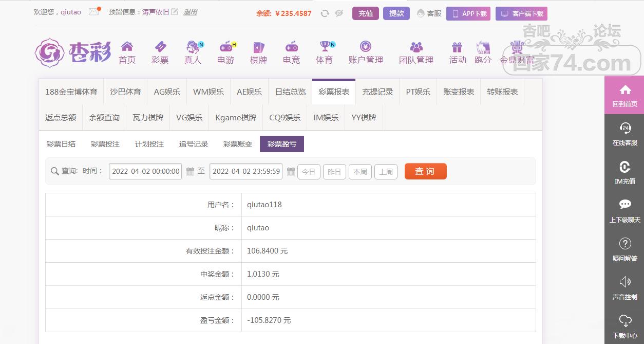Screen dimensions: 644x344
Task: Open the 彩票账变 sub-tab
Action: pyautogui.click(x=238, y=144)
